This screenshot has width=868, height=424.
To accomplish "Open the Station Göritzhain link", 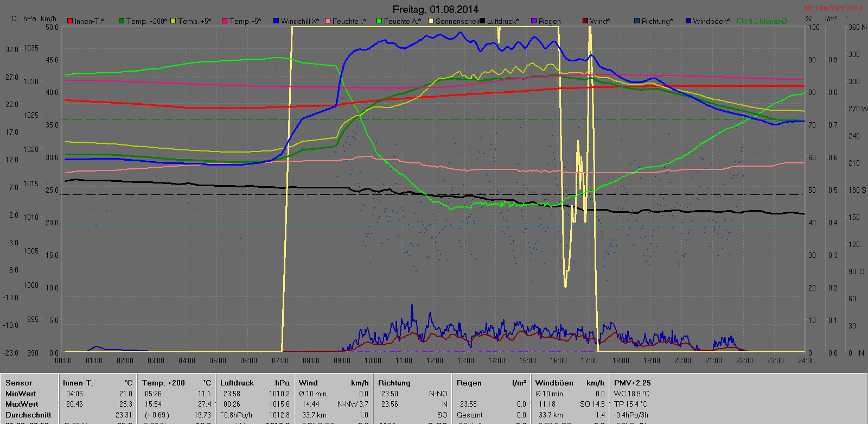I will tap(833, 8).
